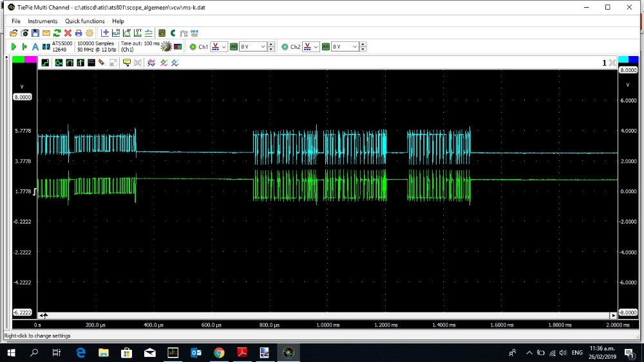This screenshot has width=644, height=362.
Task: Click the green Start measurement play button
Action: click(x=14, y=47)
